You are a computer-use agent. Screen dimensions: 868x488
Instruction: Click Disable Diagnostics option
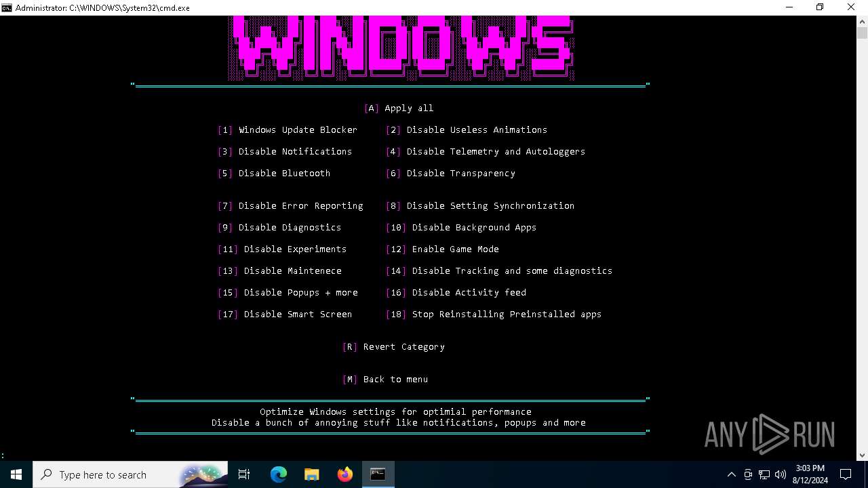(279, 227)
